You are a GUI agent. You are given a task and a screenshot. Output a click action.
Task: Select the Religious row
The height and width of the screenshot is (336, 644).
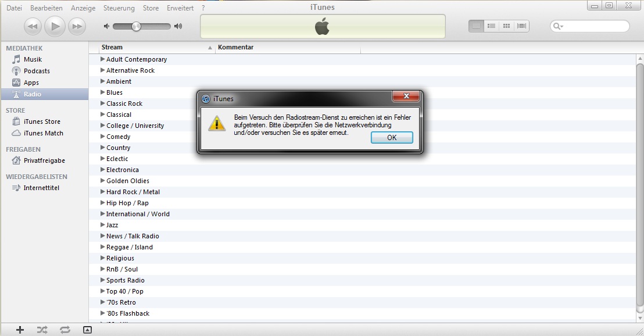(363, 258)
